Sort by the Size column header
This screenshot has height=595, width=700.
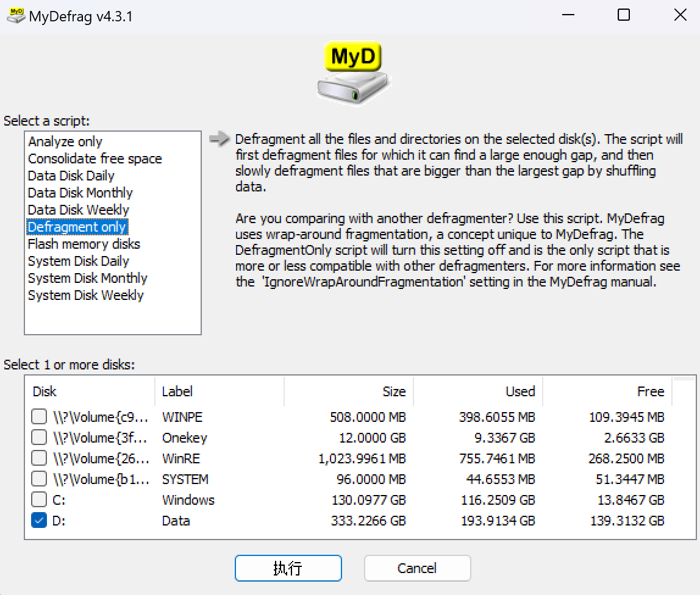pos(349,391)
